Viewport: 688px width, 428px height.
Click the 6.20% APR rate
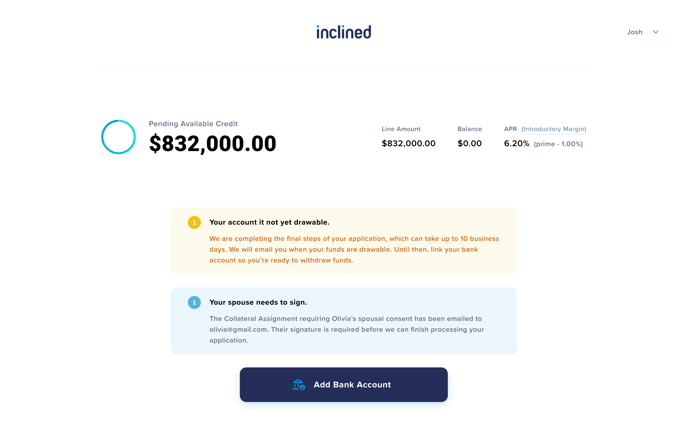click(x=516, y=144)
